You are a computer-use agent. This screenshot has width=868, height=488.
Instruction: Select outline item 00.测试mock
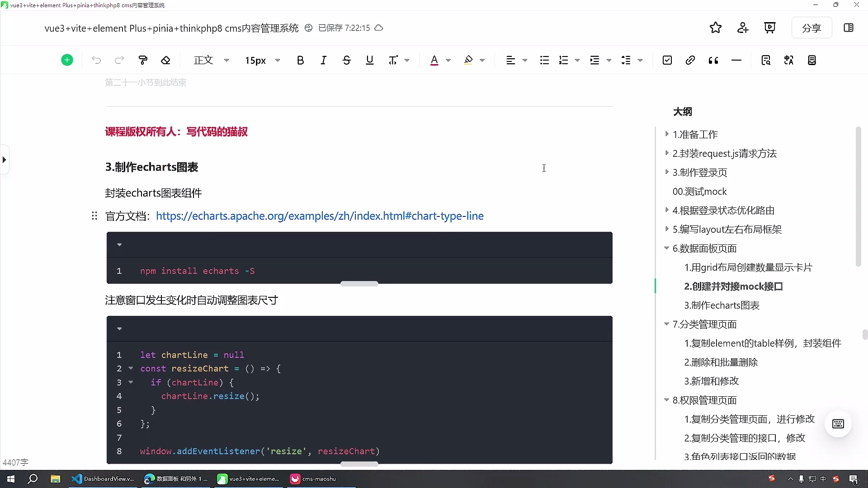[x=699, y=192]
